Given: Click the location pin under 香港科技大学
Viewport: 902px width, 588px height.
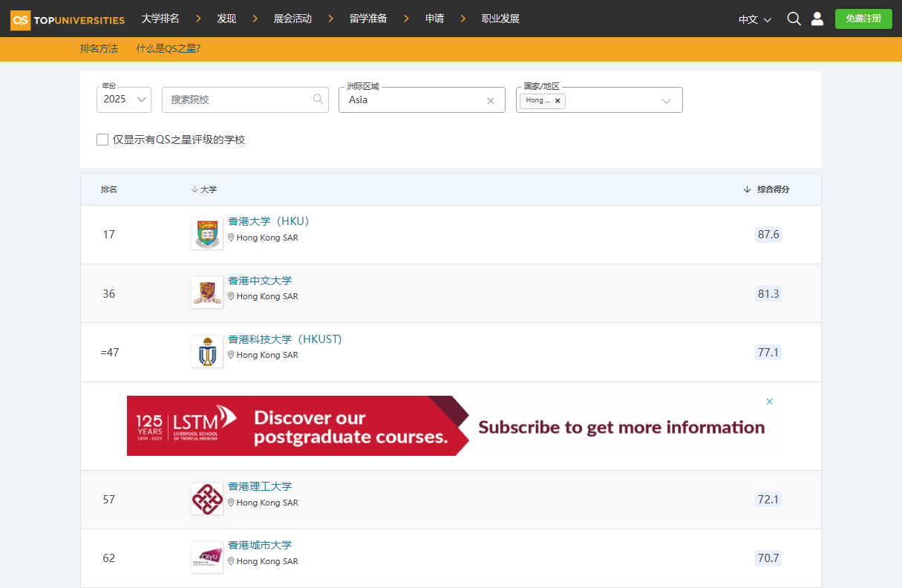Looking at the screenshot, I should (x=231, y=355).
